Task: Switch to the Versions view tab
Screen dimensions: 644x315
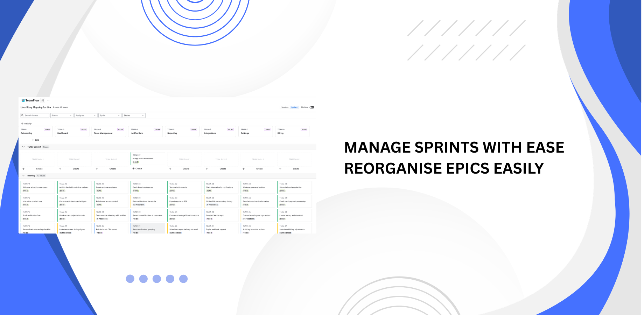Action: [x=285, y=107]
